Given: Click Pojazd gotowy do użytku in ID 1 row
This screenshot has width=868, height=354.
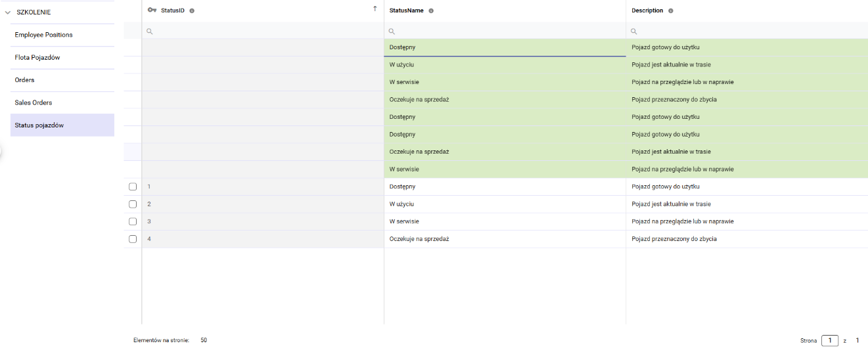Looking at the screenshot, I should pyautogui.click(x=666, y=187).
